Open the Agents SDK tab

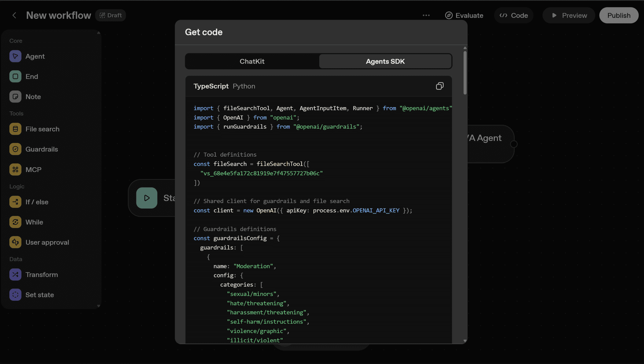(385, 61)
